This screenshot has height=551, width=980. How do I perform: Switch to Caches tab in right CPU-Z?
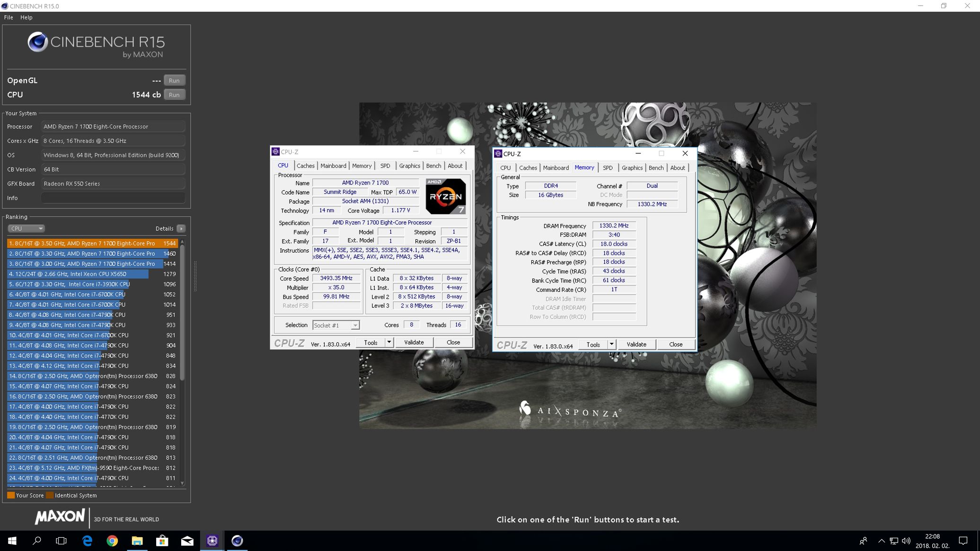pos(528,168)
